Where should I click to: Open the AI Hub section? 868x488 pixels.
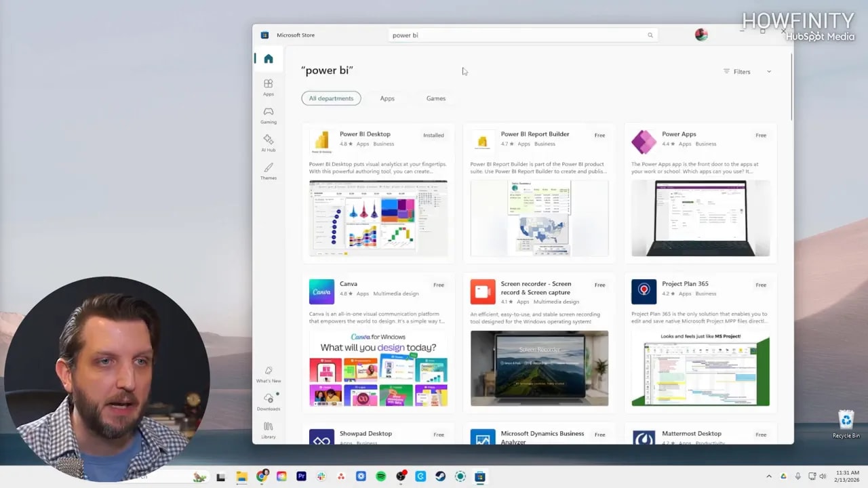[269, 143]
